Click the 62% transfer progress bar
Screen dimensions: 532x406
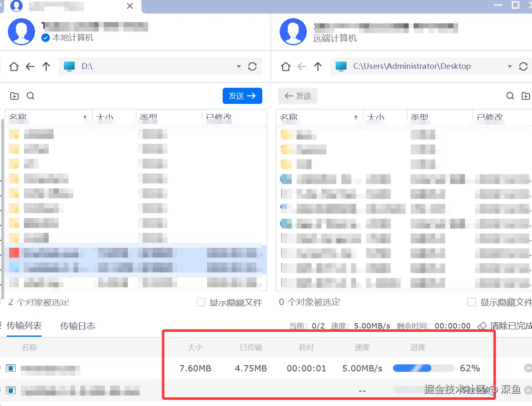[424, 368]
